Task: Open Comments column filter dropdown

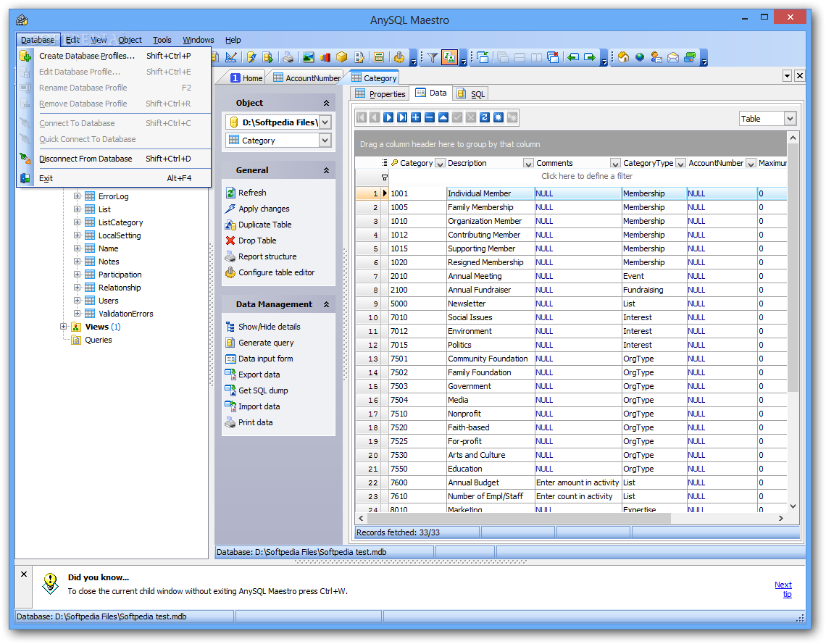Action: [x=614, y=163]
